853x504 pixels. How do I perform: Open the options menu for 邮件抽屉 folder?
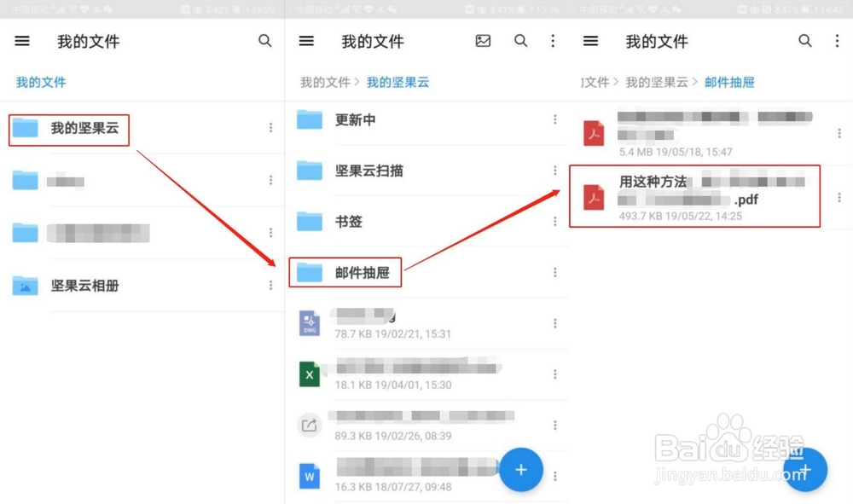tap(555, 272)
